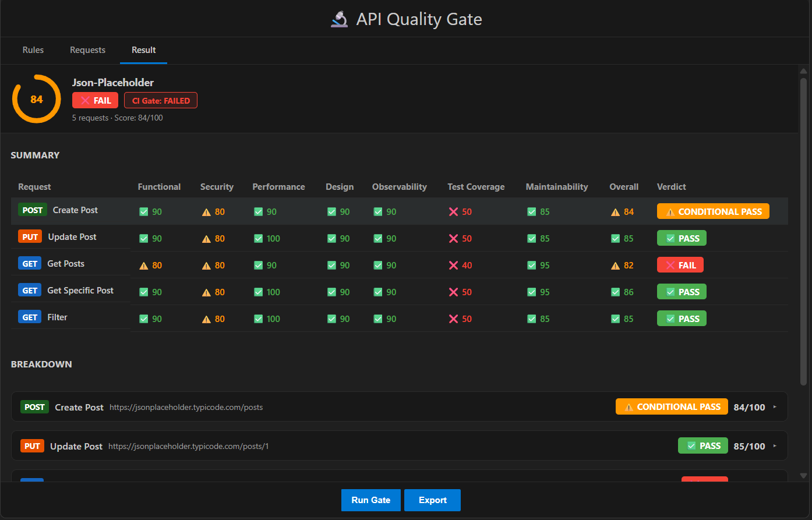Click the POST badge in Create Post breakdown card
This screenshot has width=812, height=520.
click(35, 407)
